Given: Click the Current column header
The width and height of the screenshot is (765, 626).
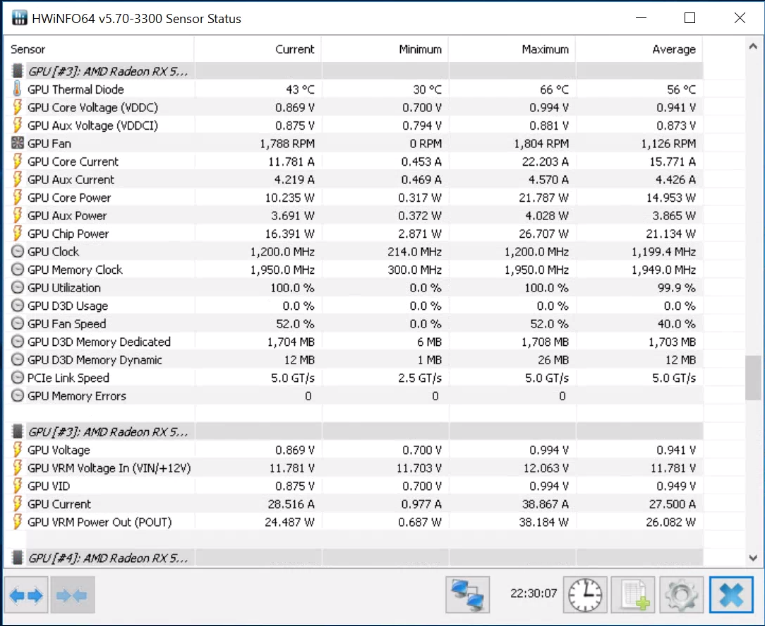Looking at the screenshot, I should pyautogui.click(x=258, y=49).
